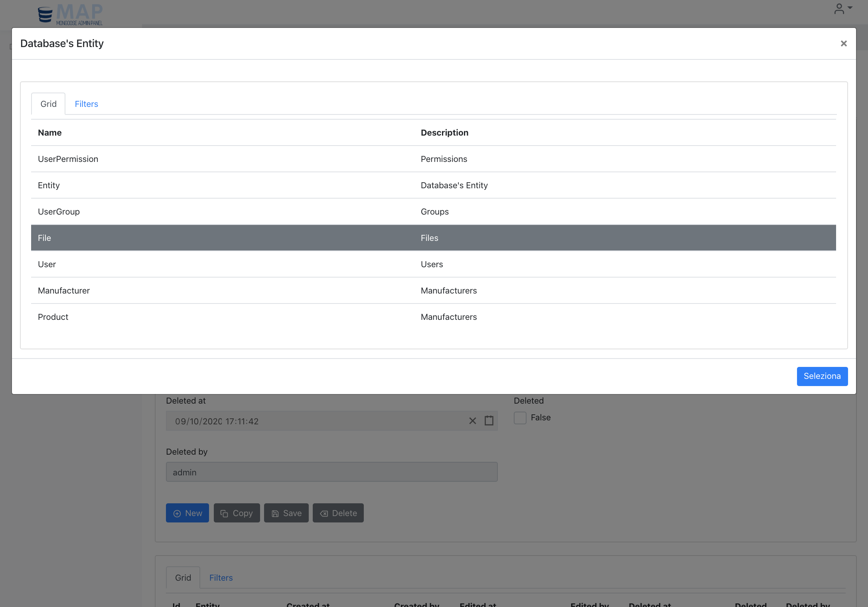Click the Copy button
The image size is (868, 607).
pyautogui.click(x=237, y=513)
